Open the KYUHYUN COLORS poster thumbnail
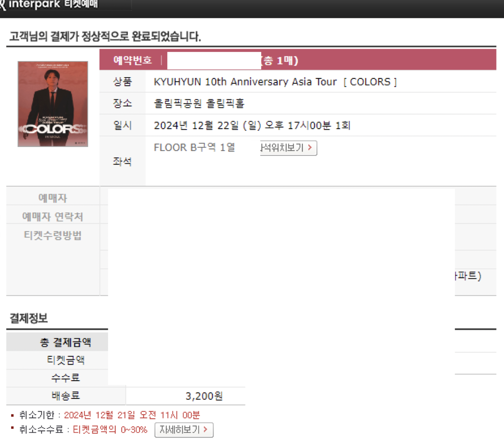 click(53, 104)
